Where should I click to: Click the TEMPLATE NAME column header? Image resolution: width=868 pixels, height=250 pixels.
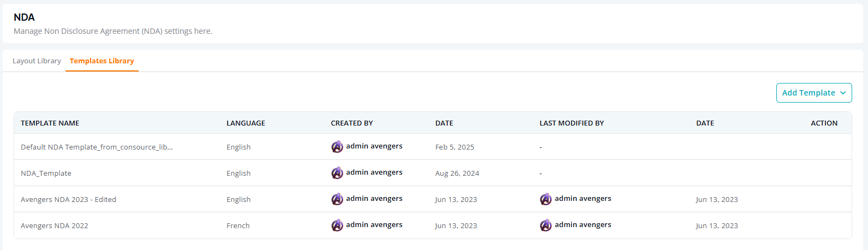pos(50,123)
